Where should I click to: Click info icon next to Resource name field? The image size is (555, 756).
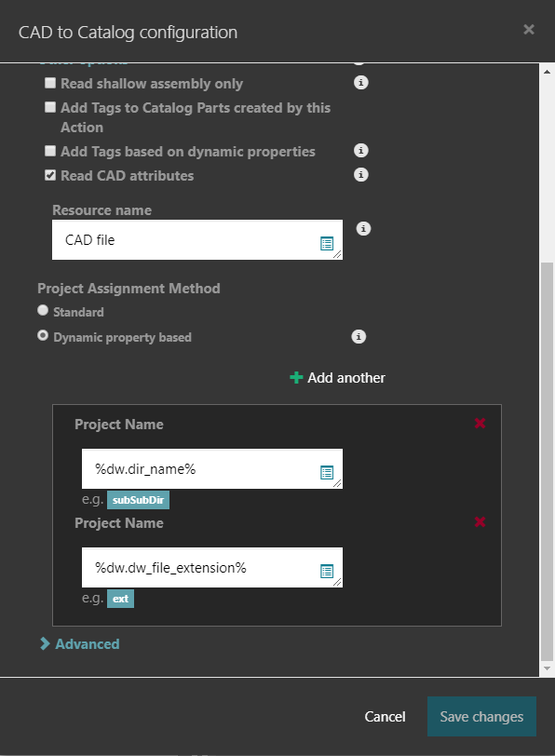click(x=363, y=228)
